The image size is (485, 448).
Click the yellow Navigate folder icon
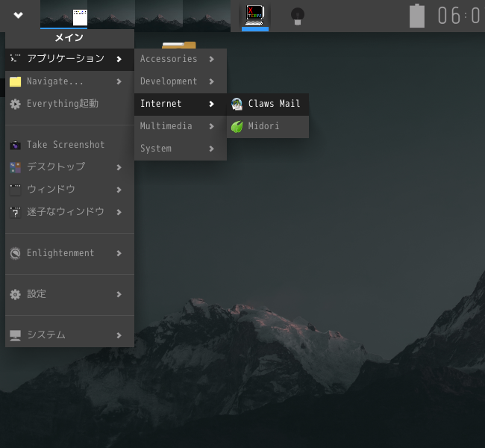click(x=15, y=81)
